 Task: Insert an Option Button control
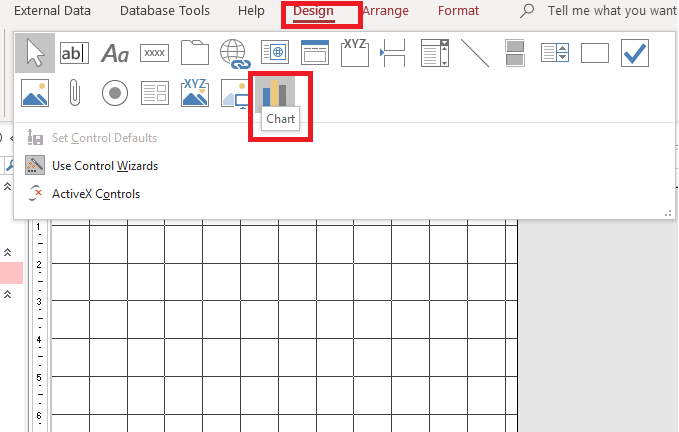(115, 93)
